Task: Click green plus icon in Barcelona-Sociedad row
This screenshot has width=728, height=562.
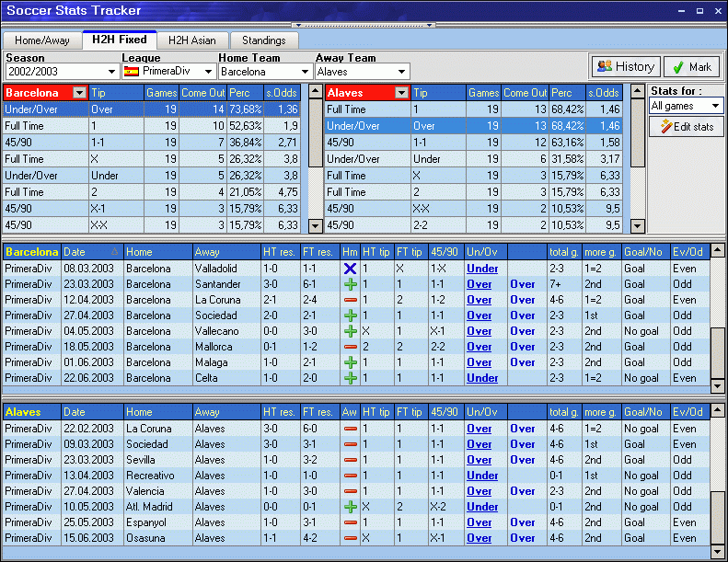Action: tap(350, 315)
